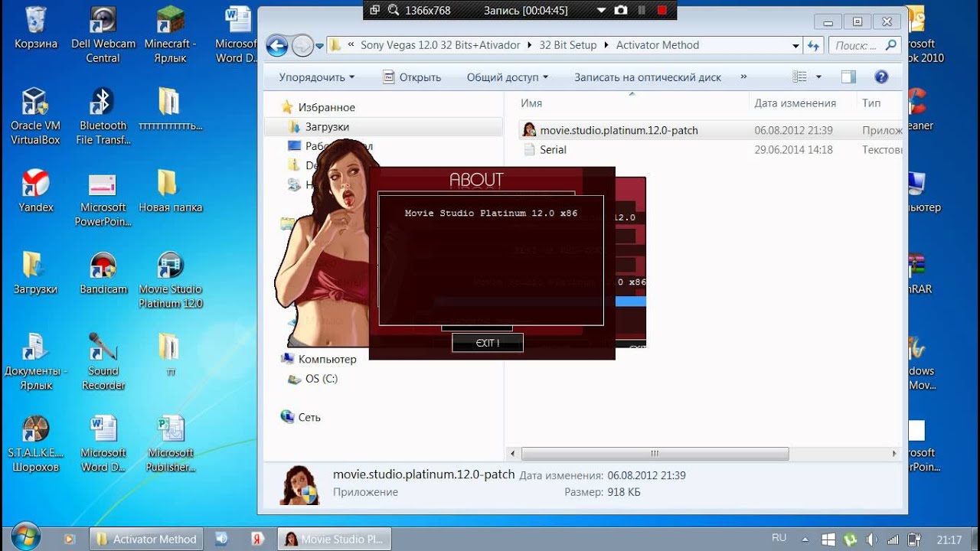Image resolution: width=980 pixels, height=551 pixels.
Task: Expand the arrow after 32 Bit Setup
Action: tap(607, 45)
